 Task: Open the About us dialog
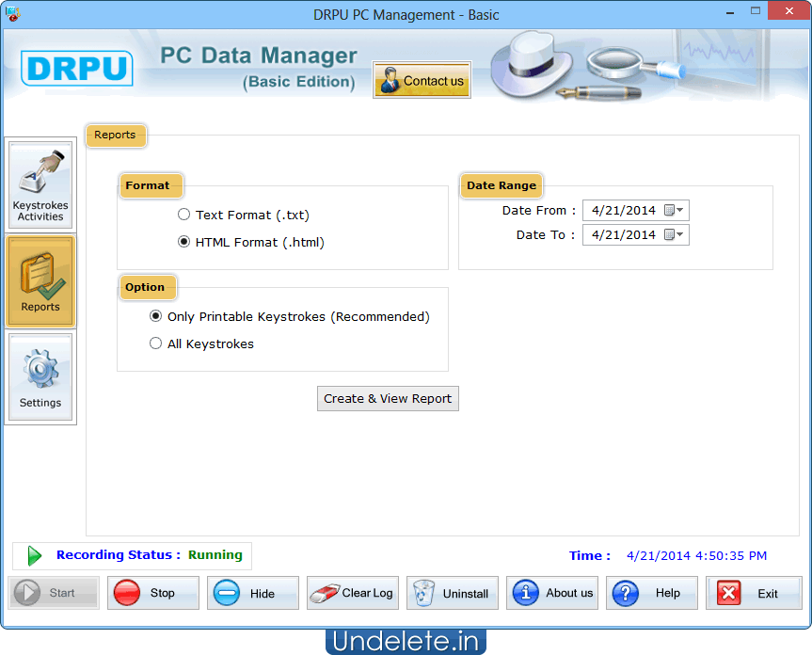tap(552, 593)
